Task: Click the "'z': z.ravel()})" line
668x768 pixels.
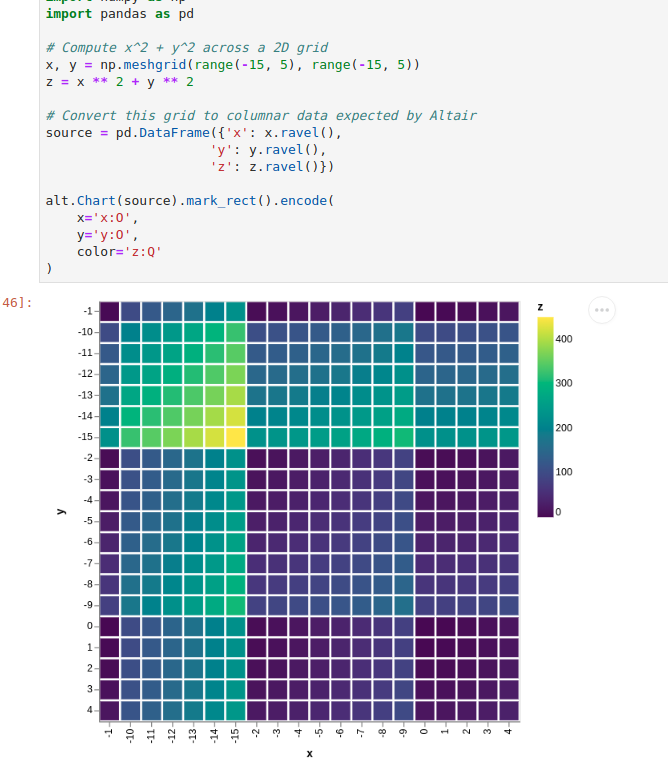Action: pos(272,167)
